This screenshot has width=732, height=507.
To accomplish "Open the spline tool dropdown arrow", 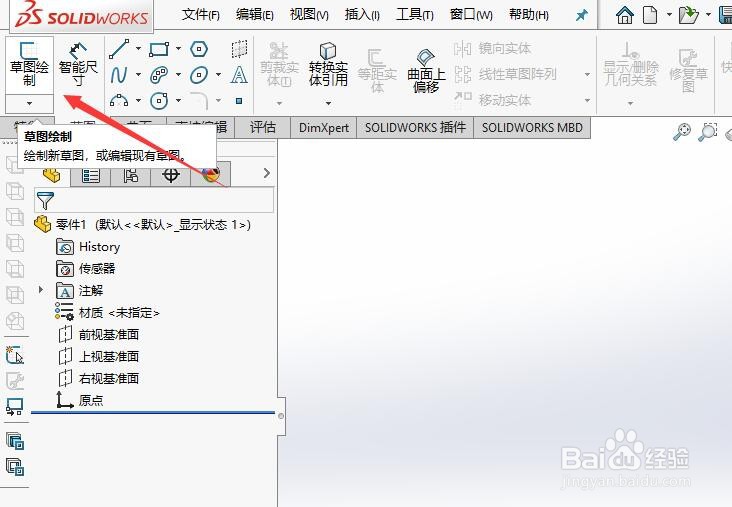I will pos(138,74).
